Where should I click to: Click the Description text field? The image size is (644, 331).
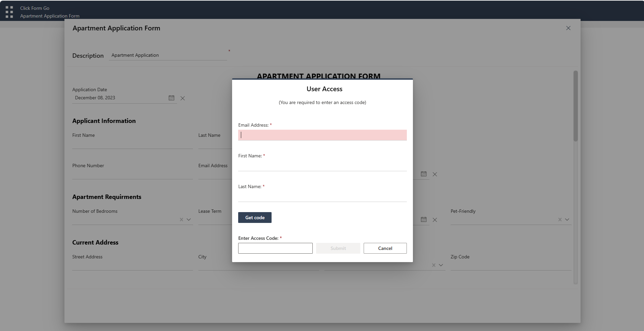[168, 55]
